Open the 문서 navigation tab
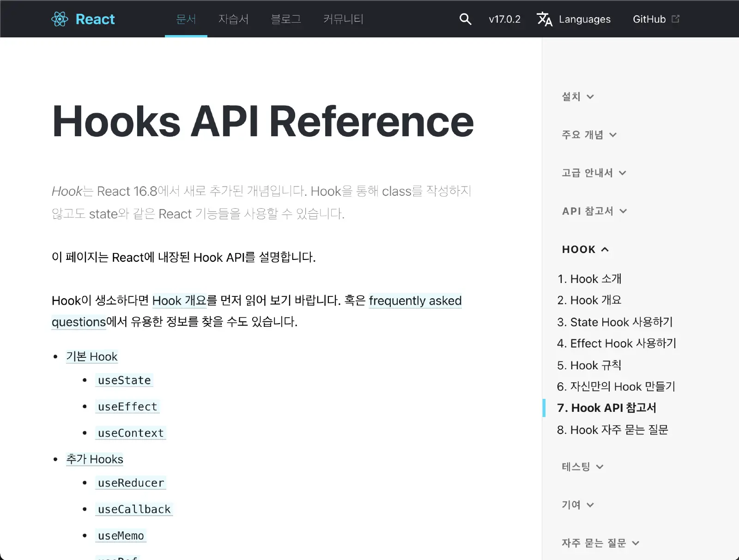The image size is (739, 560). click(186, 19)
